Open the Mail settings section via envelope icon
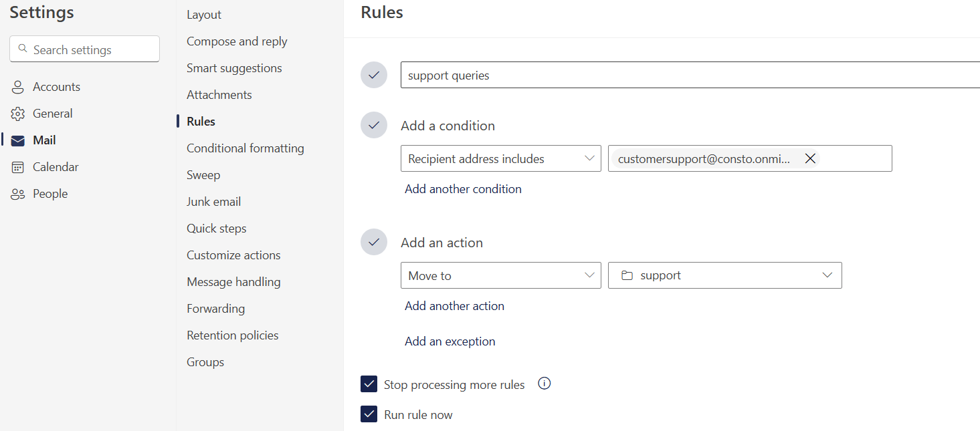This screenshot has width=980, height=431. pos(18,140)
